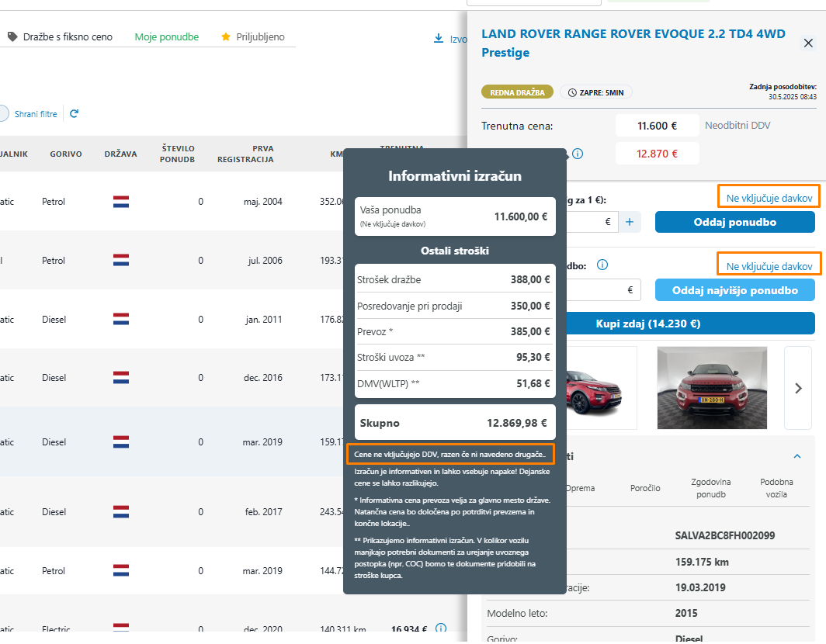Click Vaša ponudba 11.600,00 € box

(x=455, y=216)
